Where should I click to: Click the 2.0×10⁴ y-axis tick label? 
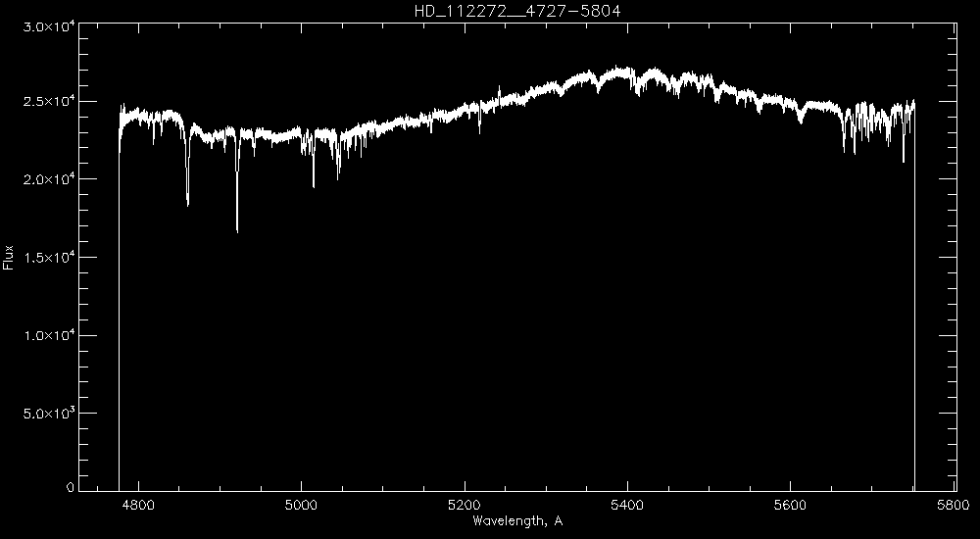coord(51,179)
